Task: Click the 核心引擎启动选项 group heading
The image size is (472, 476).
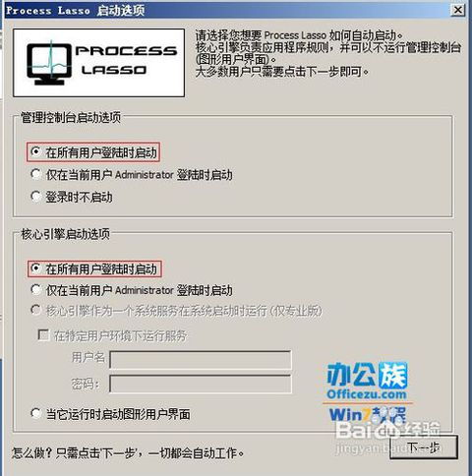Action: tap(65, 234)
